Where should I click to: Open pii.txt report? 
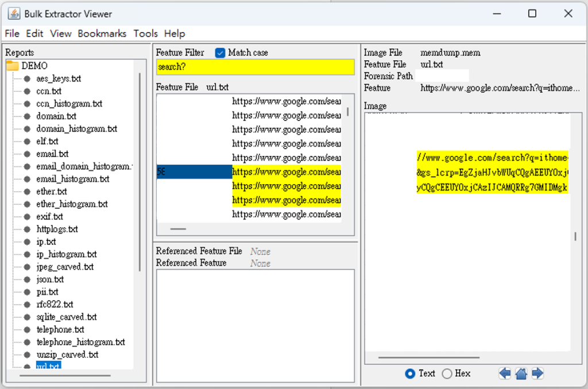pos(47,292)
